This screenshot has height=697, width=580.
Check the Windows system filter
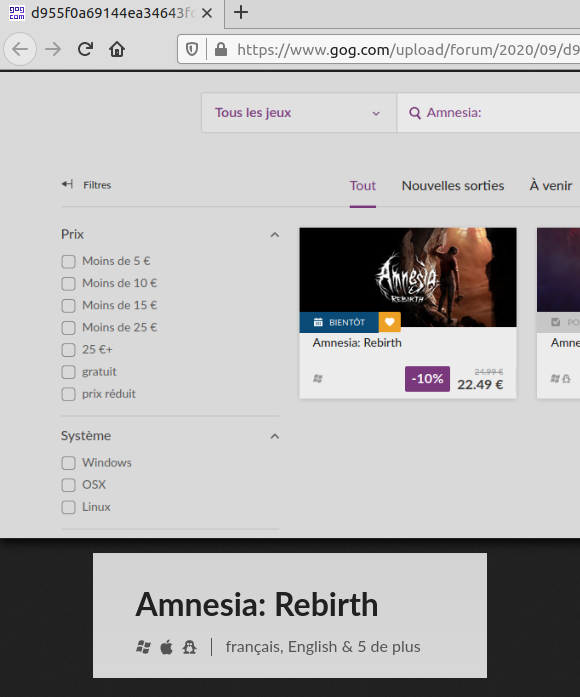coord(68,463)
